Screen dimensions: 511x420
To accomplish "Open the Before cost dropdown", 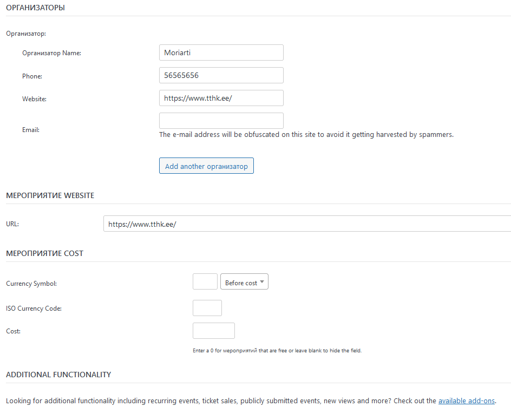I will 245,281.
